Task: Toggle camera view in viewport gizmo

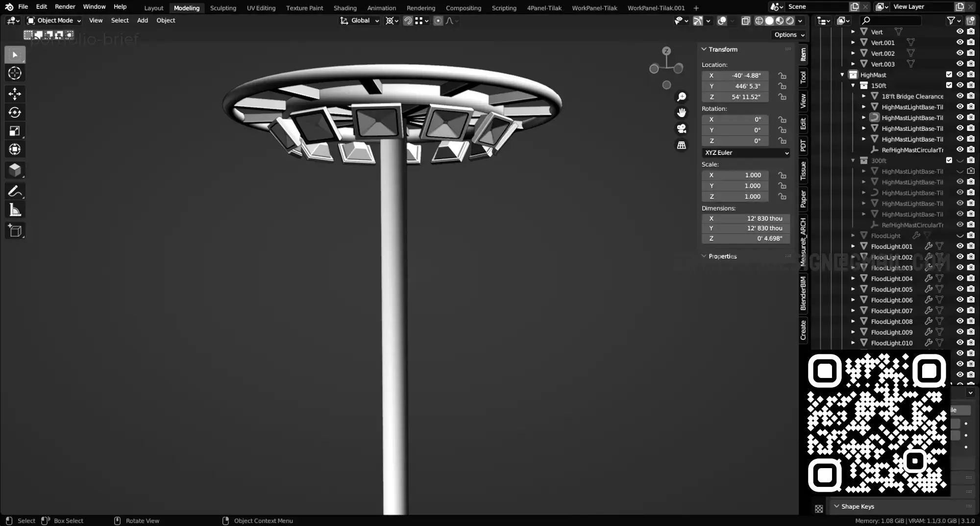Action: [x=681, y=129]
